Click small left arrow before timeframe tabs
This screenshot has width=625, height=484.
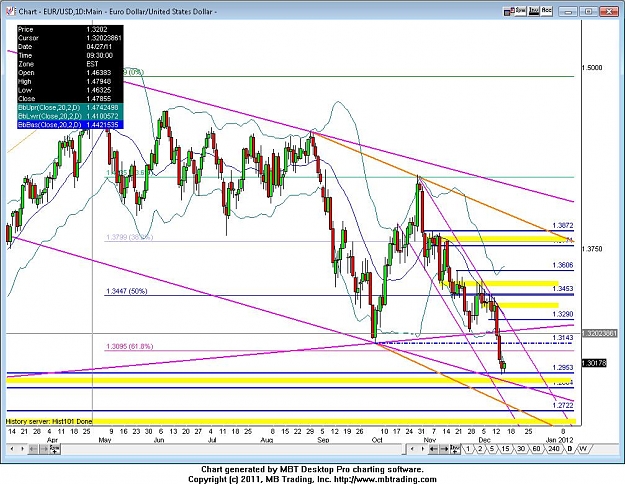tap(412, 449)
